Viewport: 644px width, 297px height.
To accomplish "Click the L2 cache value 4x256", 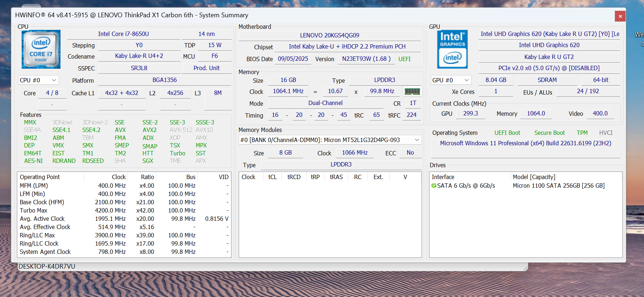I will [175, 93].
